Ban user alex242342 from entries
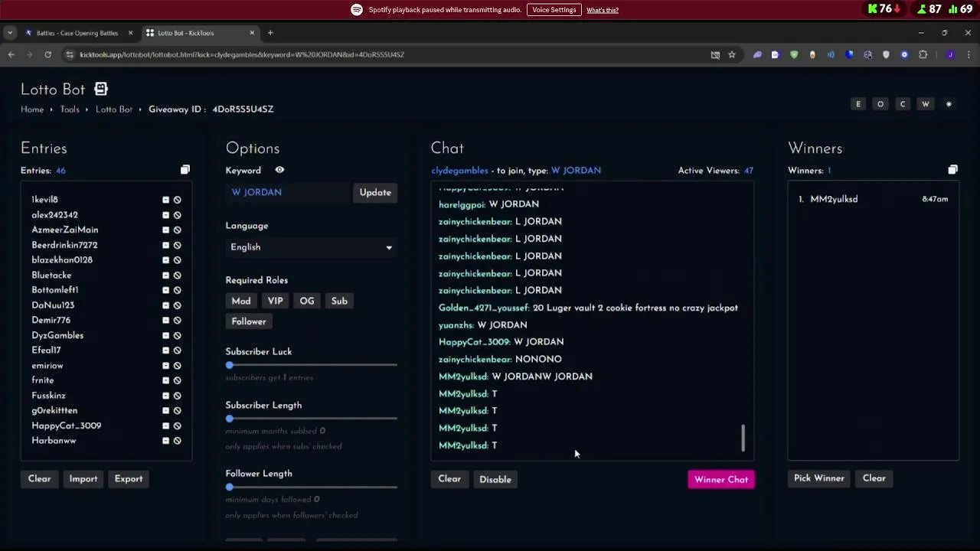This screenshot has height=551, width=980. [x=177, y=215]
